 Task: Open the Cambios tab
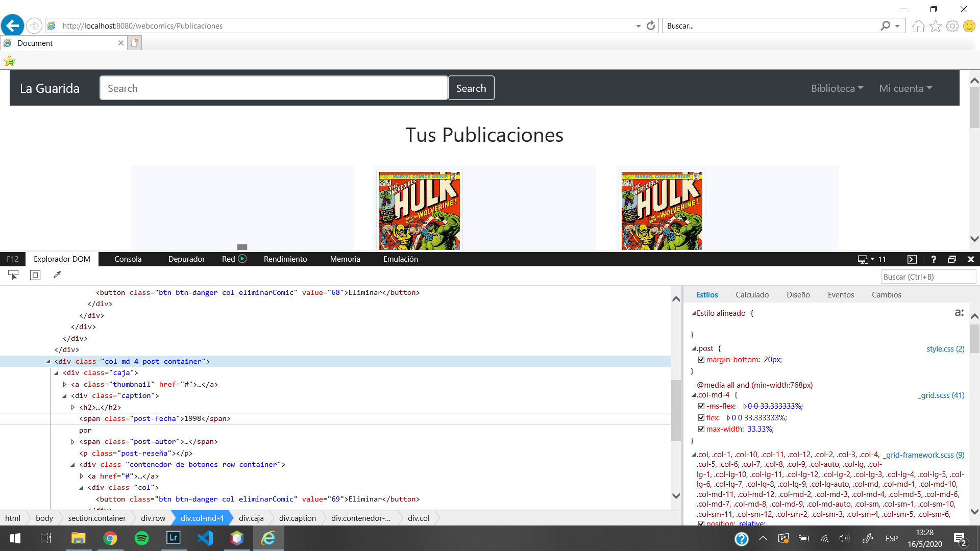(886, 295)
